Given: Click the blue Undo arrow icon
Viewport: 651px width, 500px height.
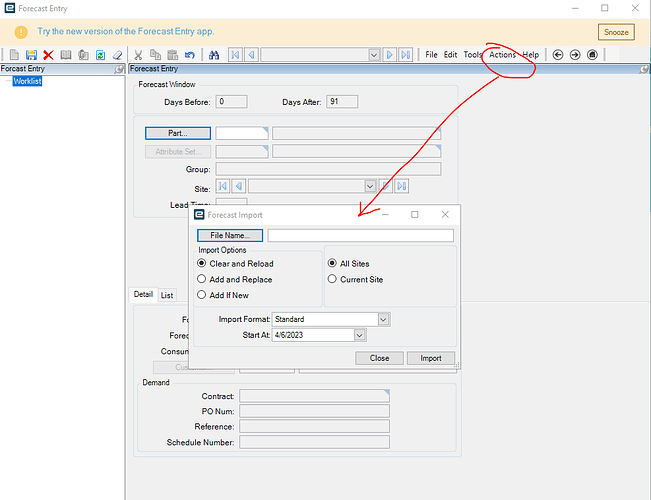Looking at the screenshot, I should [x=190, y=55].
